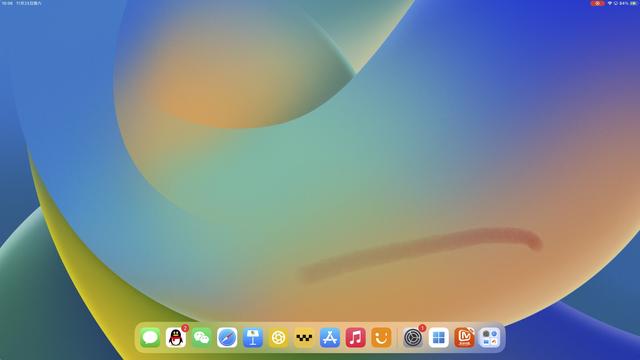The width and height of the screenshot is (640, 360).
Task: Launch the Music app
Action: (x=356, y=338)
